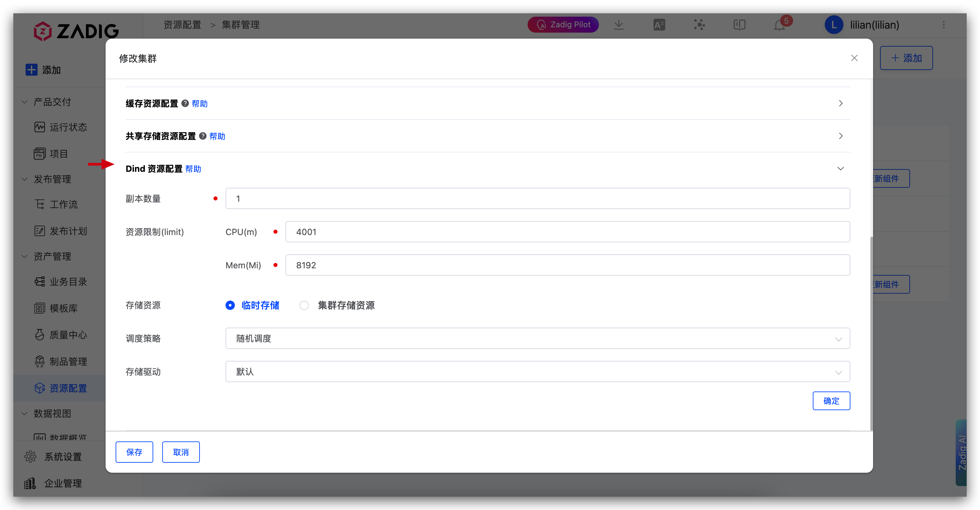This screenshot has height=510, width=980.
Task: Open the apps grid icon near Zadig Pilot
Action: 699,25
